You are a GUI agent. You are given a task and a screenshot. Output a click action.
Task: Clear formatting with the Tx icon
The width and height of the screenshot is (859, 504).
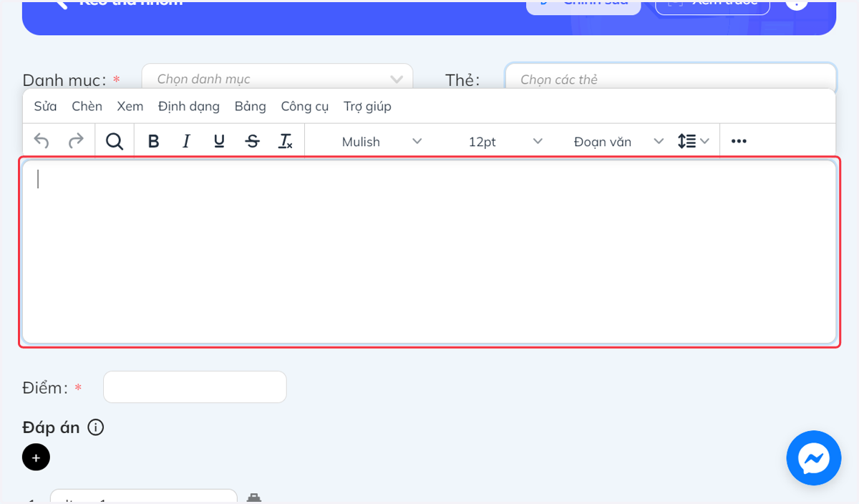pos(285,141)
